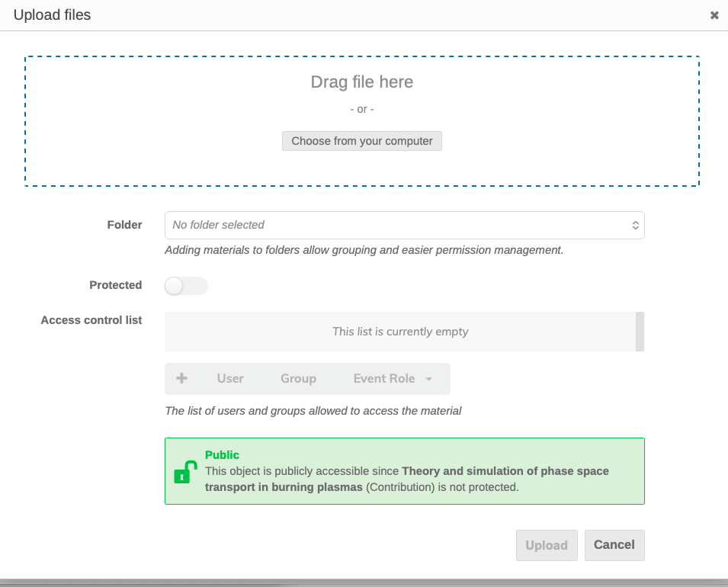The width and height of the screenshot is (728, 587).
Task: Click the 'Access control list' label
Action: click(x=91, y=320)
